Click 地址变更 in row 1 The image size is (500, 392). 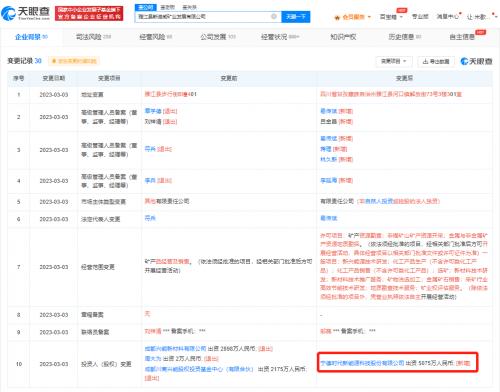(92, 95)
